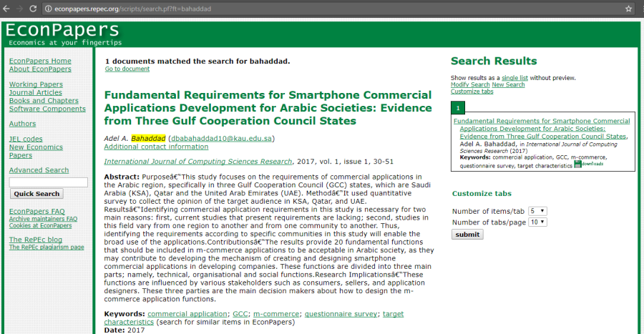Reload the page with refresh icon

pos(33,9)
